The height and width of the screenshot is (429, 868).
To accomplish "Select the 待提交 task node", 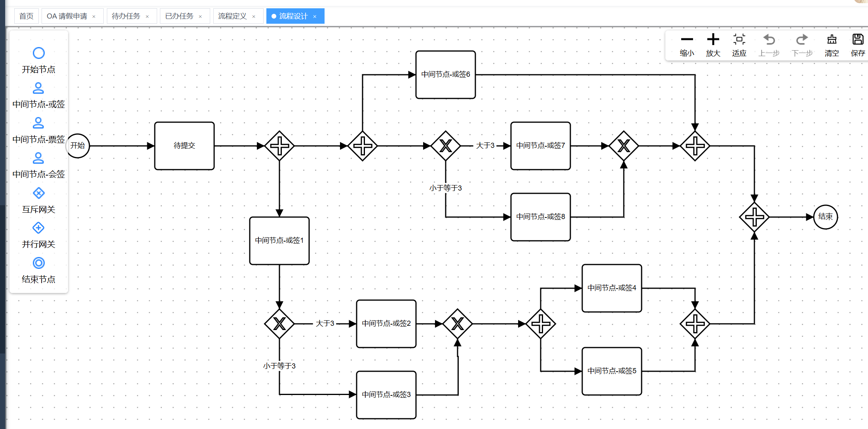I will (x=184, y=146).
